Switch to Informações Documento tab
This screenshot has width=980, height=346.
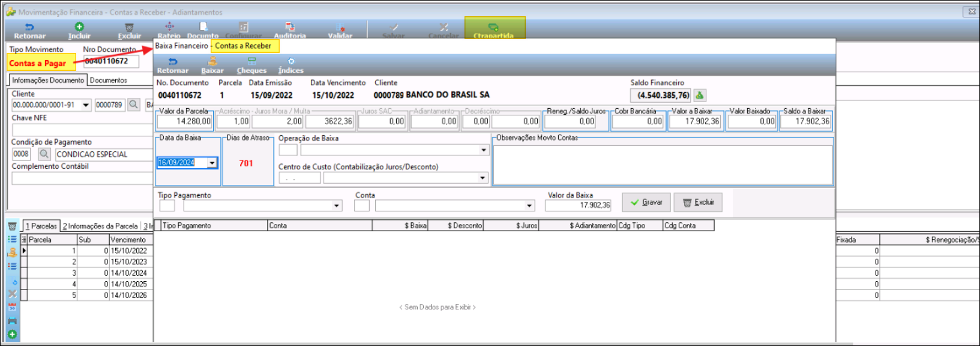click(x=48, y=80)
